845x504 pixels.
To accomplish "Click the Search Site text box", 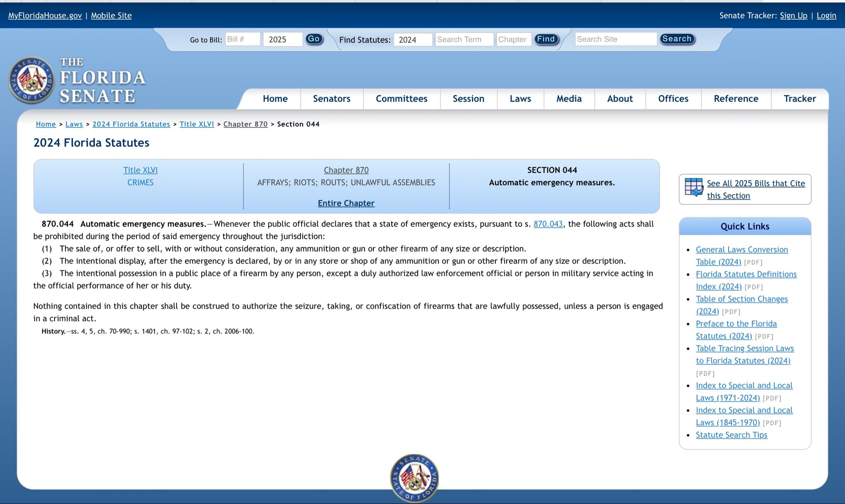I will 615,39.
